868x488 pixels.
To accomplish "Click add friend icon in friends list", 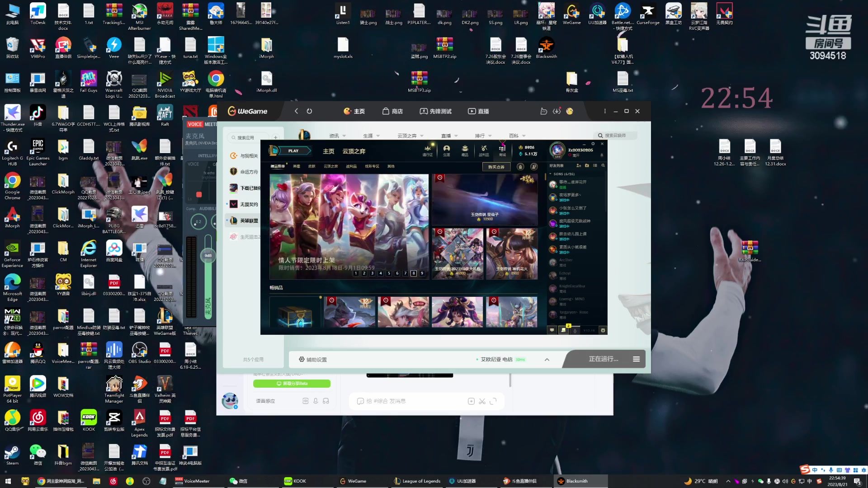I will [x=579, y=165].
